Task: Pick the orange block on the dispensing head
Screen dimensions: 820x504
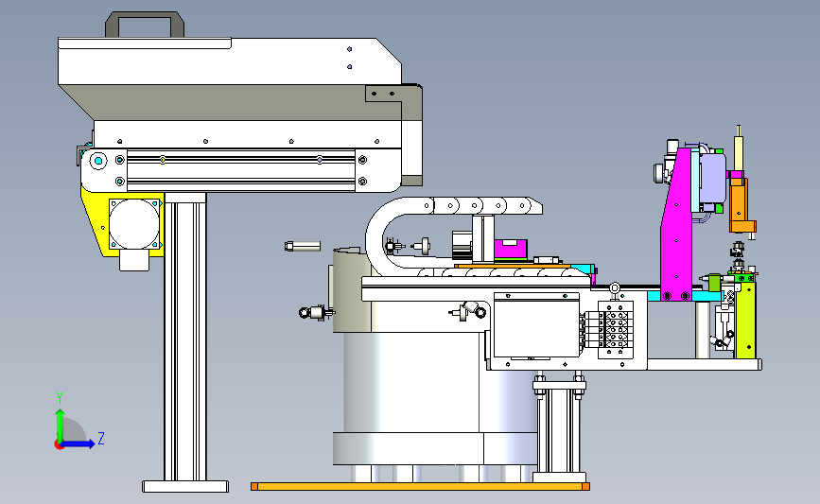Action: (x=739, y=205)
